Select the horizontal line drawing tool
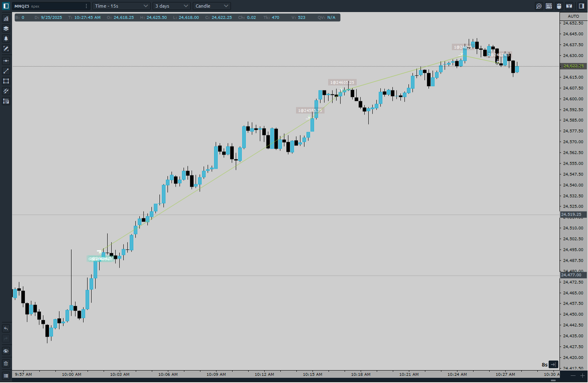 [x=6, y=61]
